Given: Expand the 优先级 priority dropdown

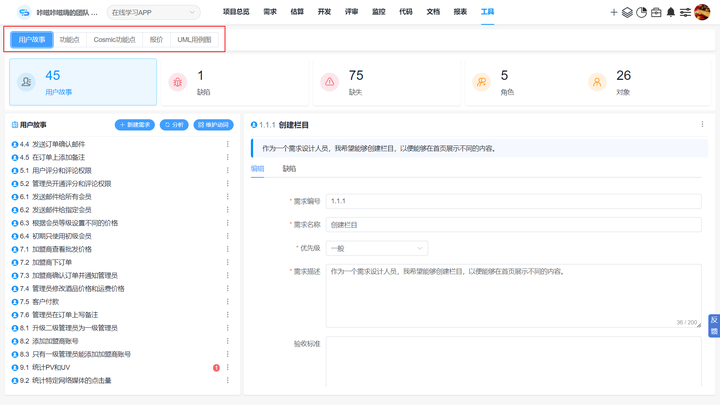Looking at the screenshot, I should point(377,248).
